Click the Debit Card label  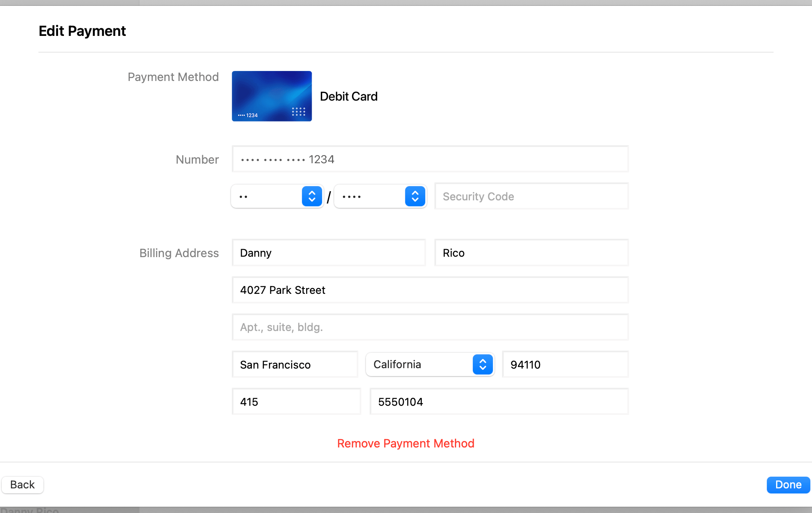349,96
